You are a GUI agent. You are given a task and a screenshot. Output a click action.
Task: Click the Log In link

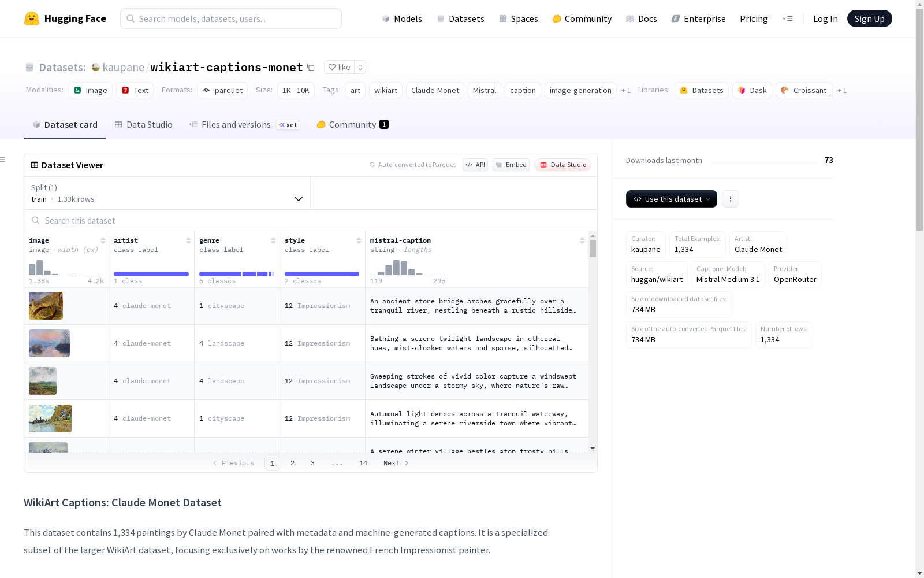[x=825, y=18]
